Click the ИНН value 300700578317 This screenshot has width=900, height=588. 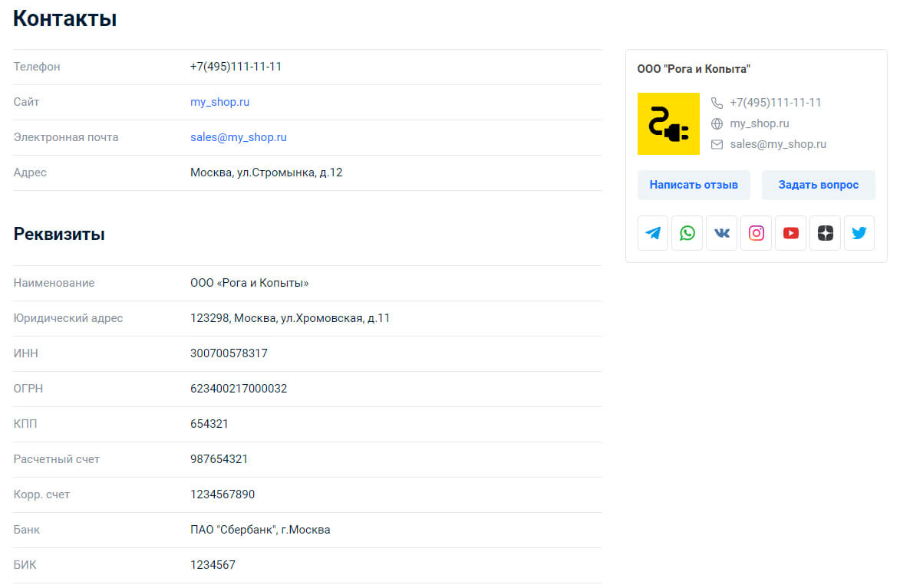[229, 353]
